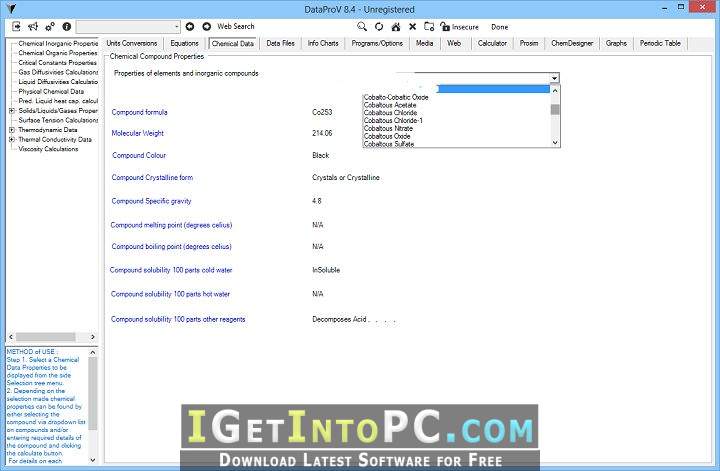This screenshot has width=720, height=471.
Task: Select Chemical Inorganic Properties tree item
Action: [x=58, y=44]
